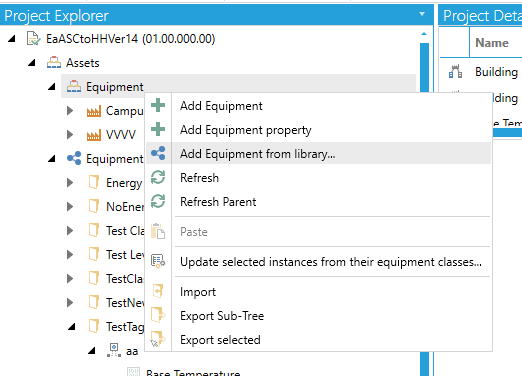Click the Update selected instances icon
522x376 pixels.
(158, 261)
